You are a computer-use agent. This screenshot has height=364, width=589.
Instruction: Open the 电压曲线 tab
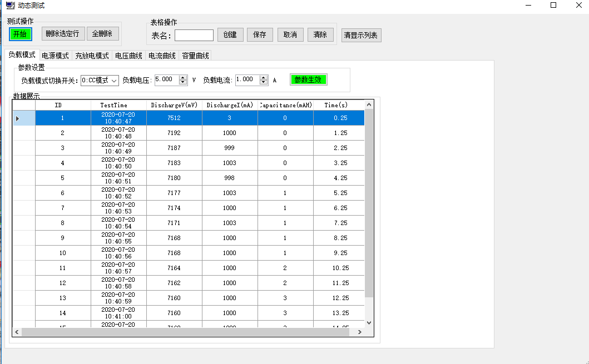click(x=128, y=56)
